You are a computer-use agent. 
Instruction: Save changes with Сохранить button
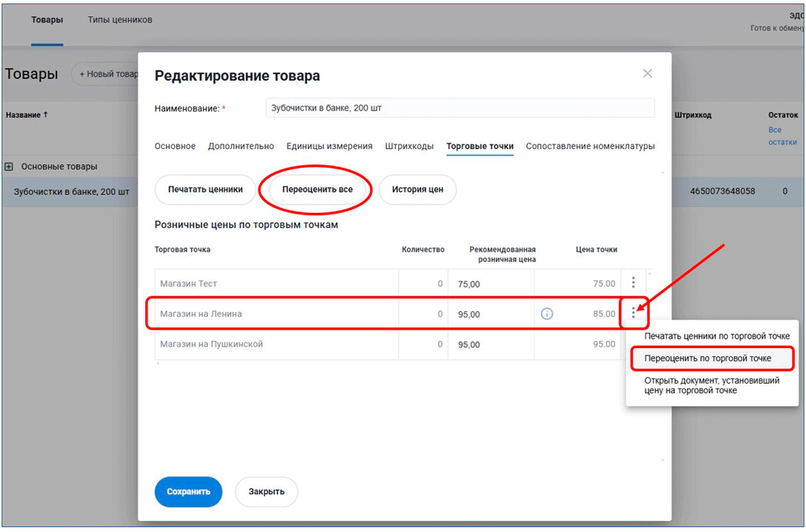pos(188,491)
